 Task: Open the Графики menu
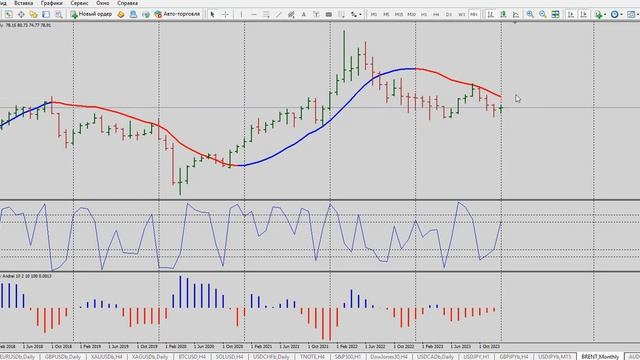[x=51, y=3]
